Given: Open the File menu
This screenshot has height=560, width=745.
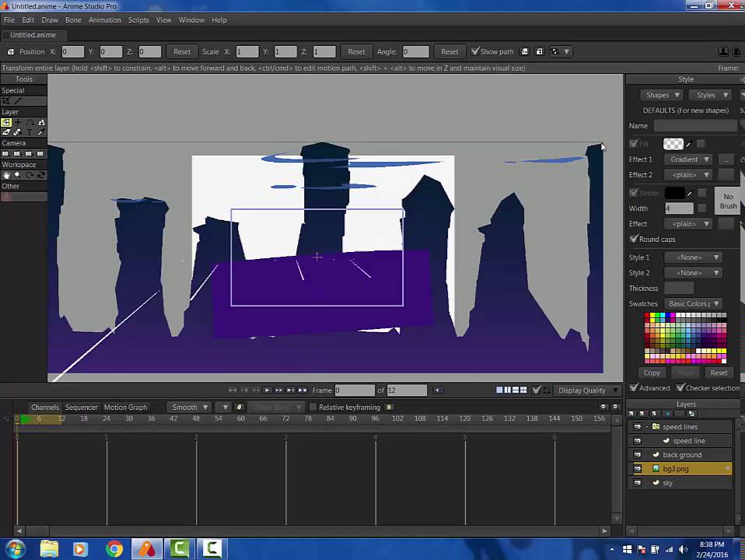Looking at the screenshot, I should coord(9,20).
